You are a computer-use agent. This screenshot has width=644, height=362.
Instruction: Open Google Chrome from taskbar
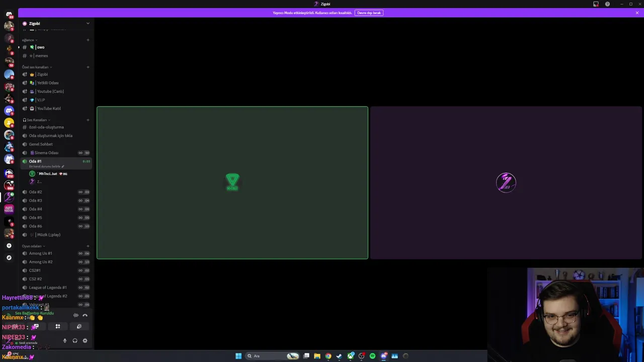[x=328, y=356]
